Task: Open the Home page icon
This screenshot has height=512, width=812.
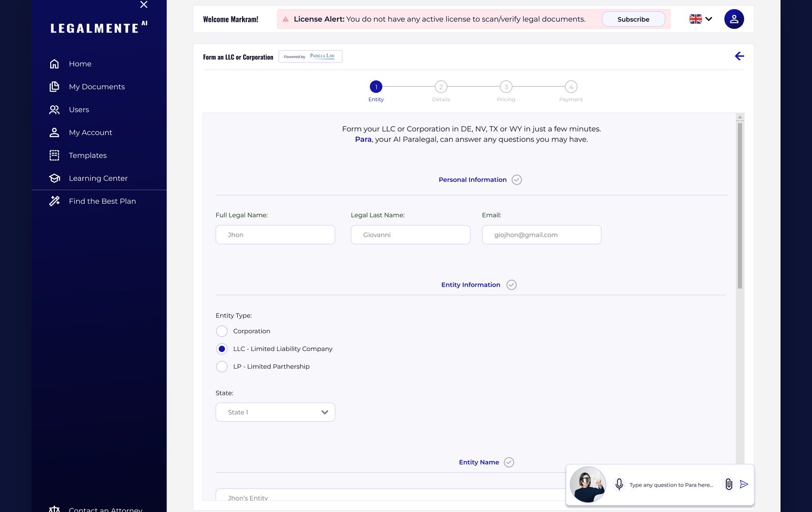Action: tap(54, 64)
